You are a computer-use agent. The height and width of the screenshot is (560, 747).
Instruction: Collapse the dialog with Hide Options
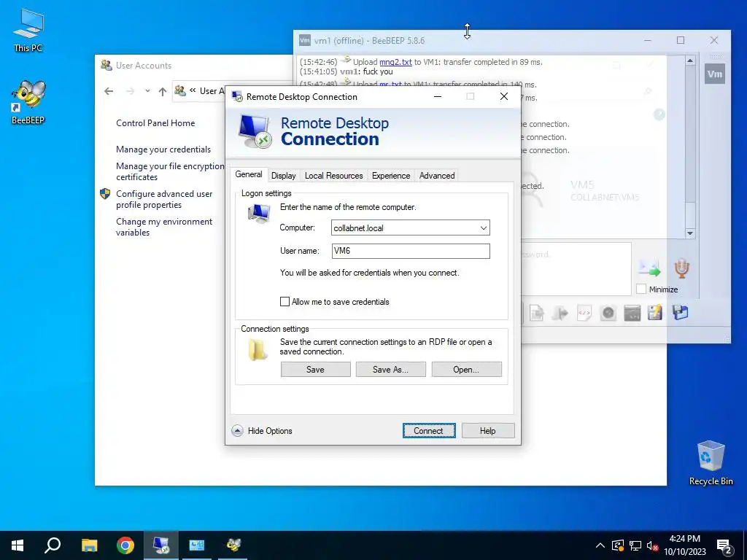[x=262, y=431]
